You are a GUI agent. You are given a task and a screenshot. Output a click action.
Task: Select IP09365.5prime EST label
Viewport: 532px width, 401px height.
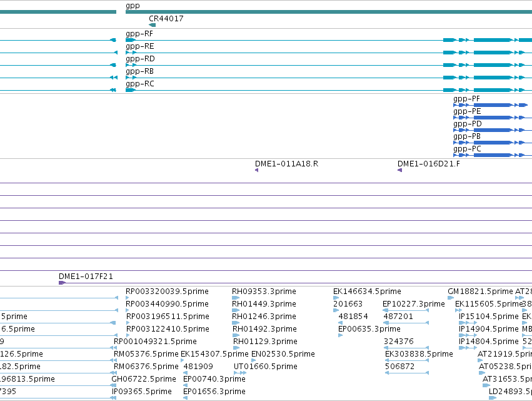(142, 392)
